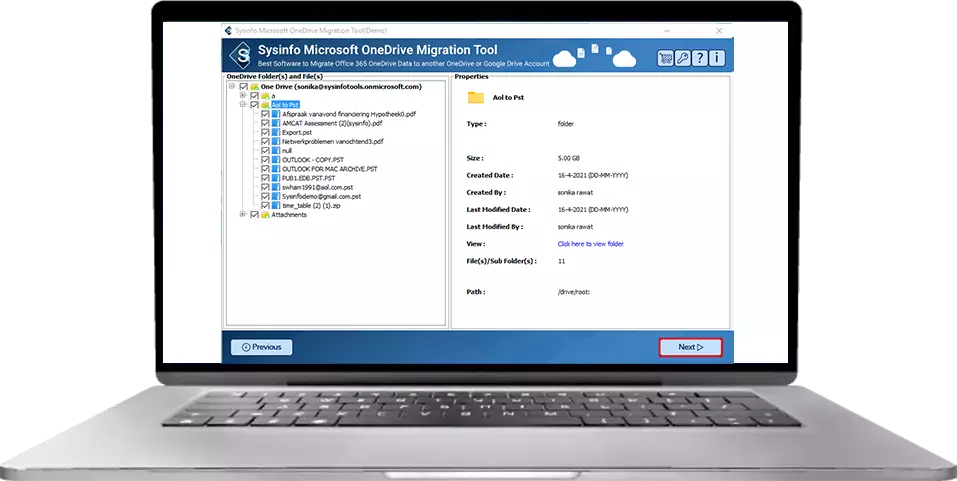The height and width of the screenshot is (481, 957).
Task: Click the file icon beside OUTLOOK - COPY.PST
Action: (x=276, y=160)
